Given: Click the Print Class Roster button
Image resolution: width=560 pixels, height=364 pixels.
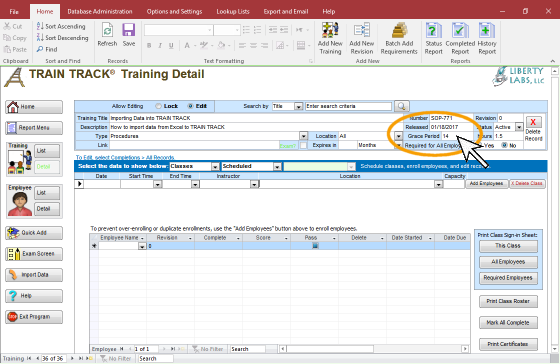Looking at the screenshot, I should [508, 301].
